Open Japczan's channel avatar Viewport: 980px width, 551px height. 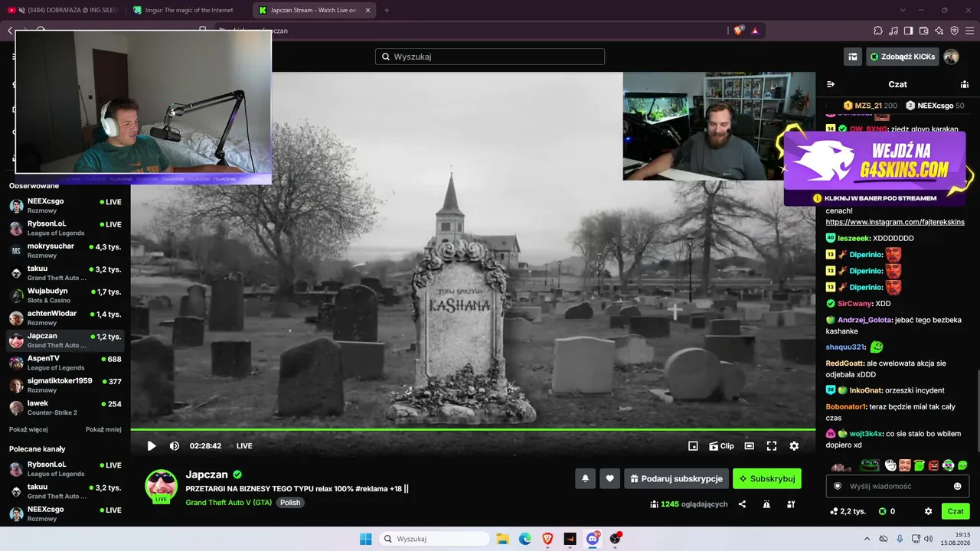(162, 486)
